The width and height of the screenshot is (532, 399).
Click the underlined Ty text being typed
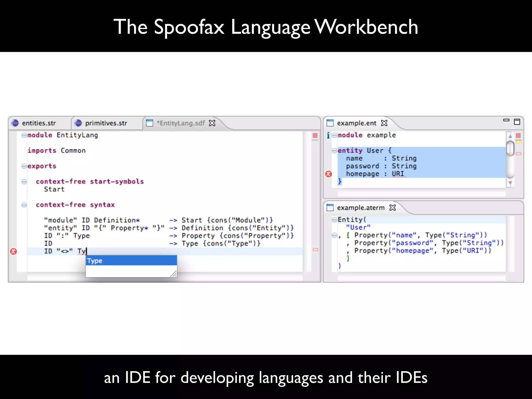tap(82, 251)
